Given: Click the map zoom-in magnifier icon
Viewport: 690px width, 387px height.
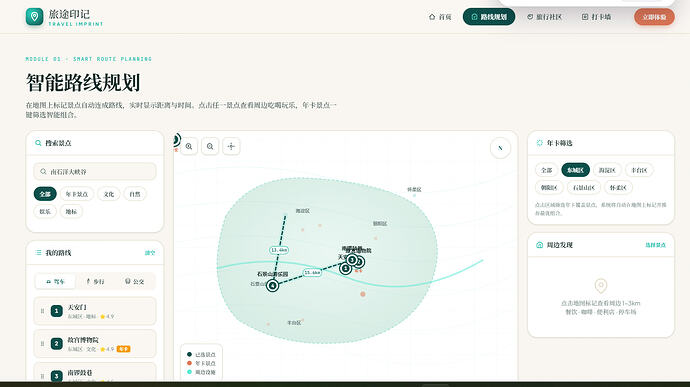Looking at the screenshot, I should (189, 147).
